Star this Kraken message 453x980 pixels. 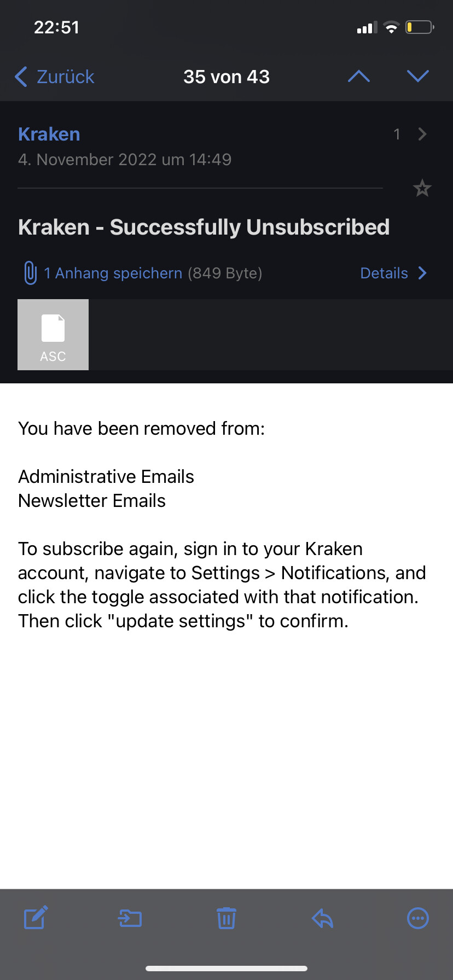point(422,189)
